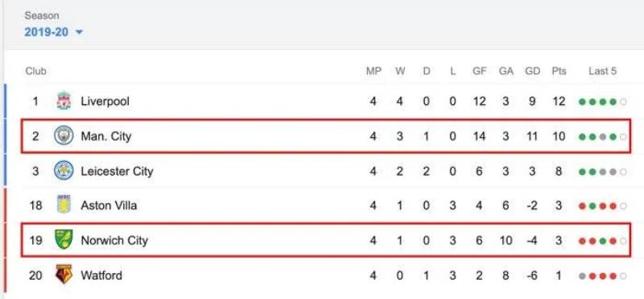Select the GD column header
Screen dimensions: 644x299
533,71
